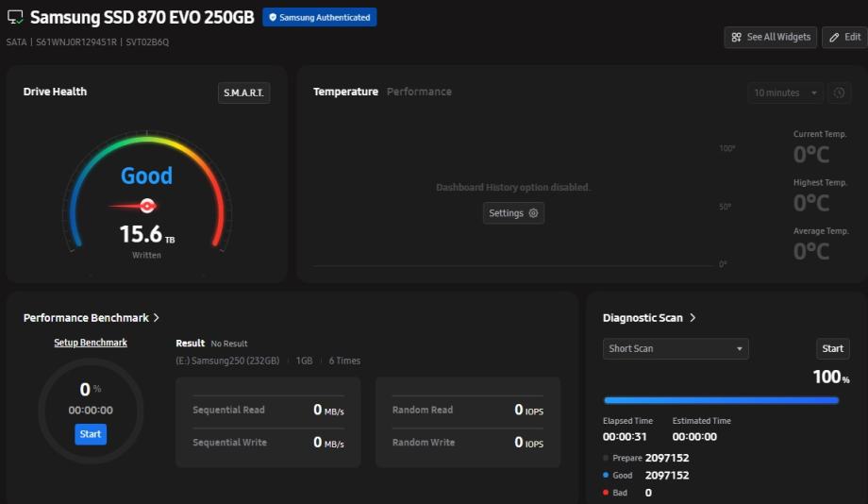Click 'Dashboard History option disabled.' message
The height and width of the screenshot is (504, 868).
pos(513,188)
